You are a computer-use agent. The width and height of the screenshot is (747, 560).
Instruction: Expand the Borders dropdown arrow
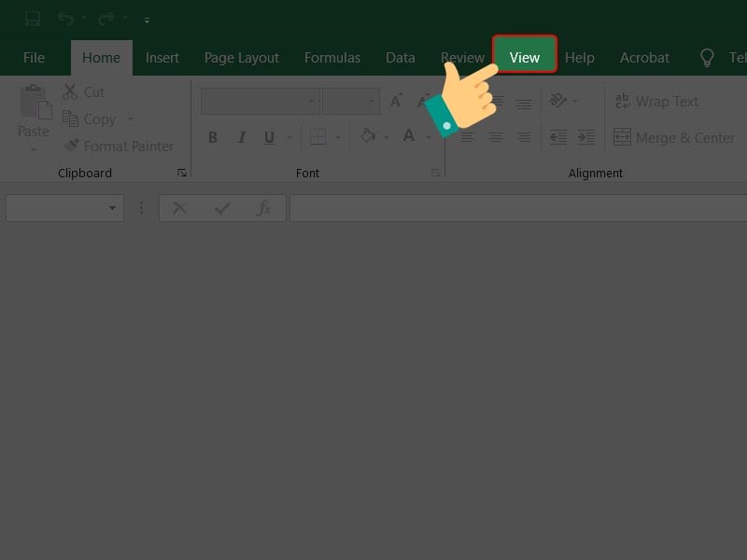tap(338, 138)
